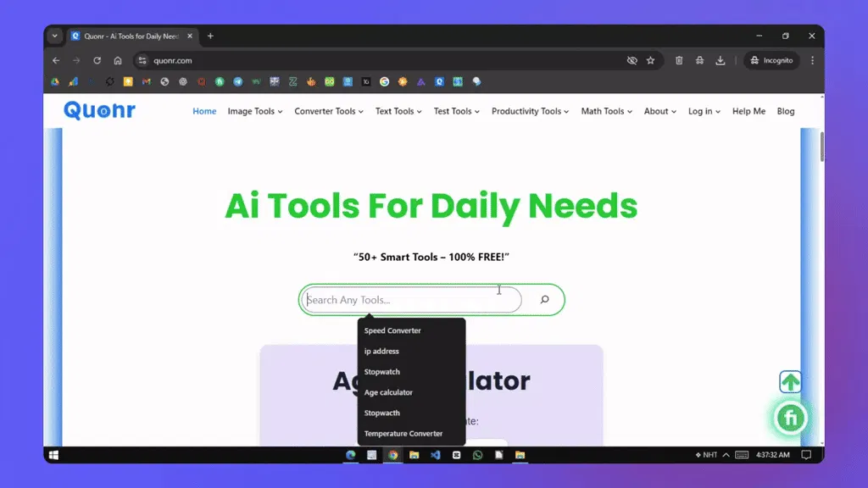Open a new browser tab
868x488 pixels.
coord(210,36)
